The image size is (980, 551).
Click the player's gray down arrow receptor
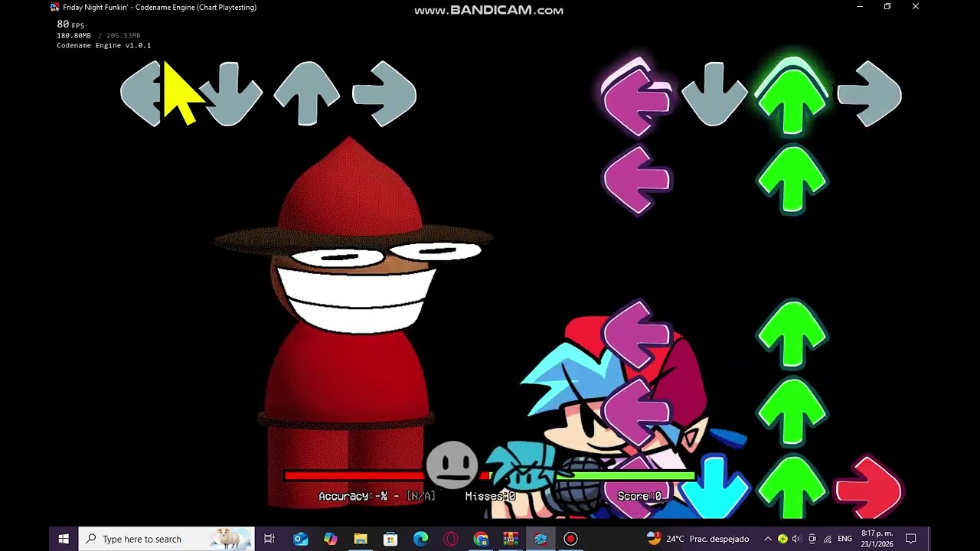714,94
